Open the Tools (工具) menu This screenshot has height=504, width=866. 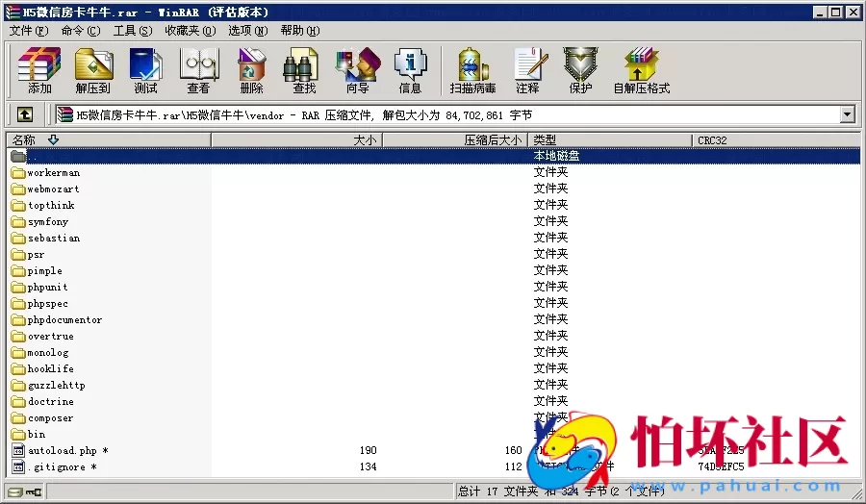pos(133,31)
